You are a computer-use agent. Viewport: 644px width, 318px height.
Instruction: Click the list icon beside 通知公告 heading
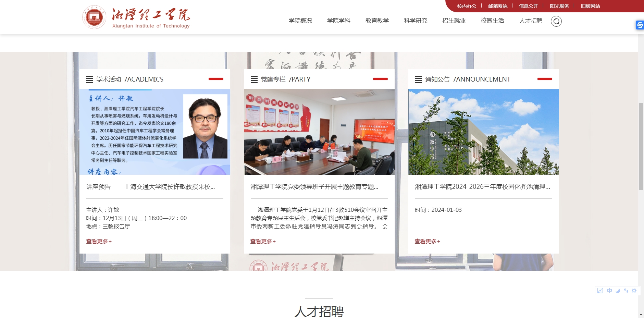pos(419,79)
